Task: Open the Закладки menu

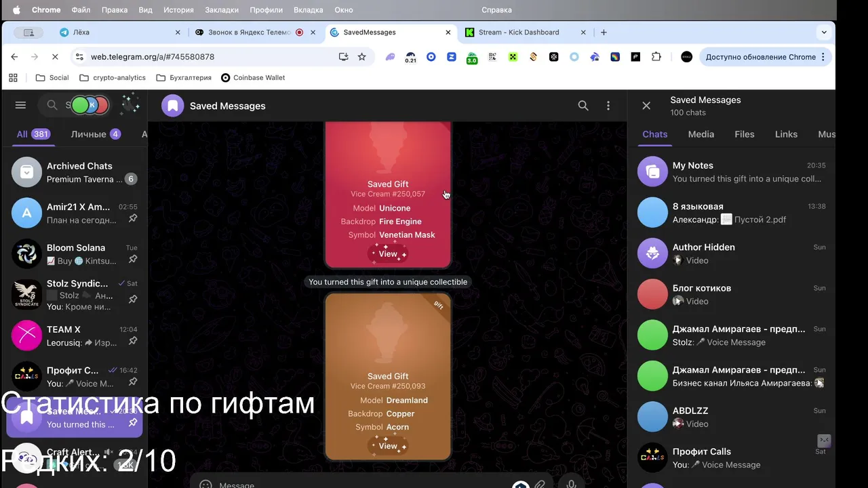Action: pos(222,10)
